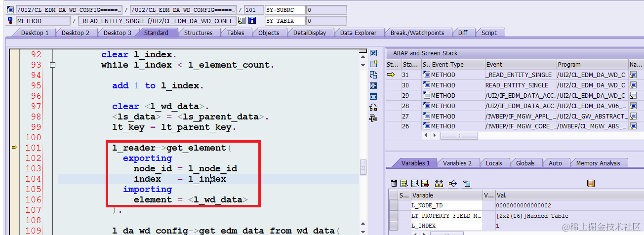Screen dimensions: 644x235
Task: Click the new tool icon with star
Action: (x=373, y=64)
